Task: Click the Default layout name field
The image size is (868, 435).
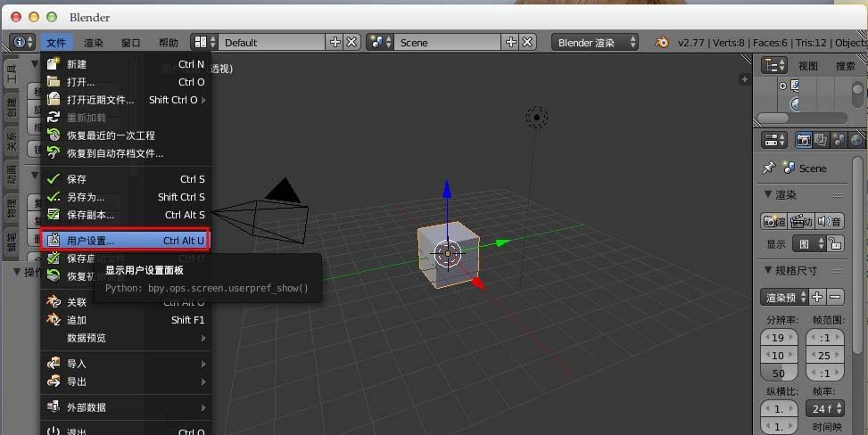Action: (x=272, y=42)
